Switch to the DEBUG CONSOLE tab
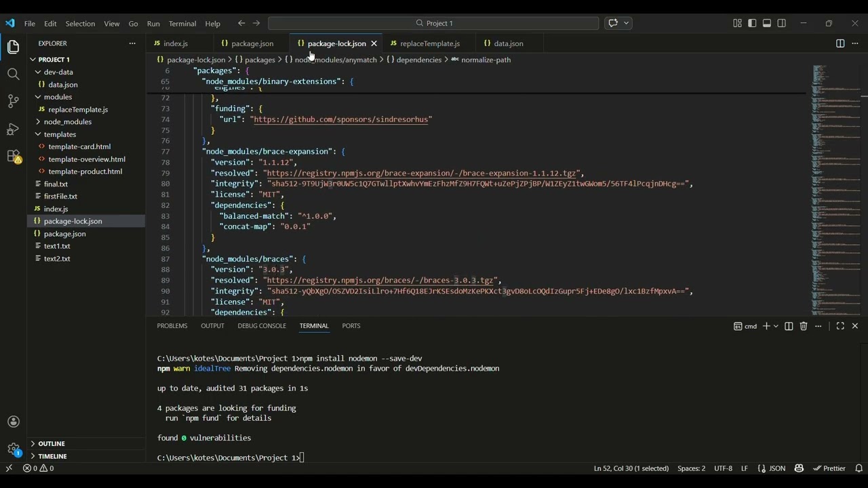The image size is (868, 488). pyautogui.click(x=262, y=326)
